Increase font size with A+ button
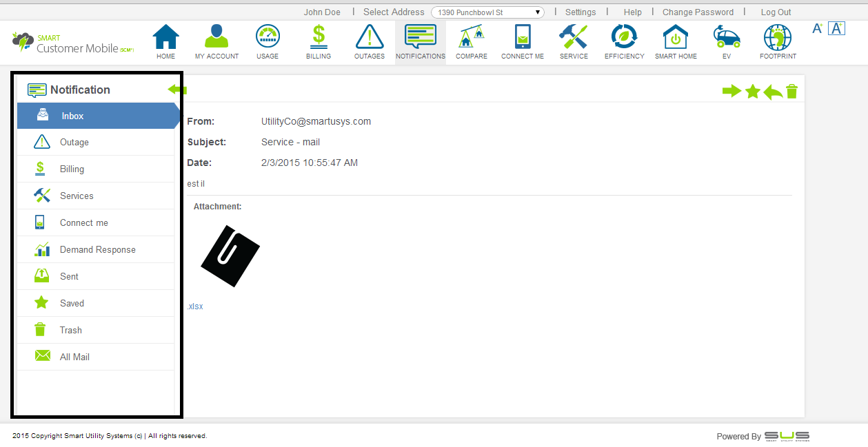 818,28
